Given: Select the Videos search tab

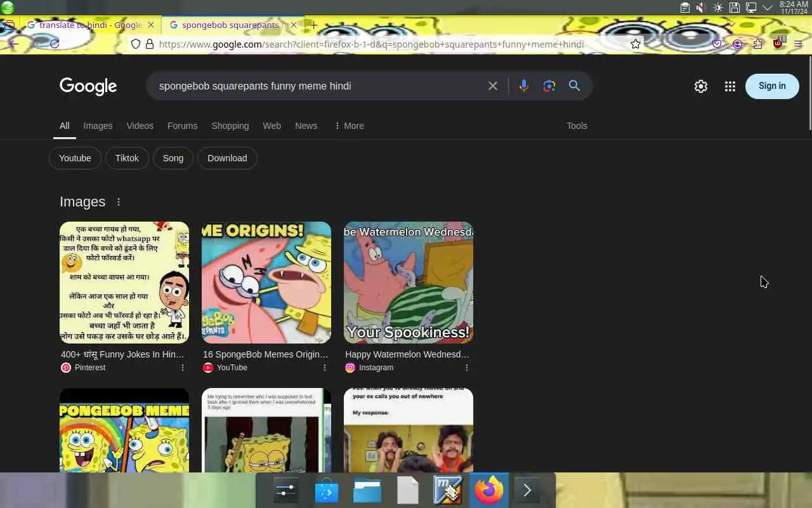Looking at the screenshot, I should coord(140,126).
